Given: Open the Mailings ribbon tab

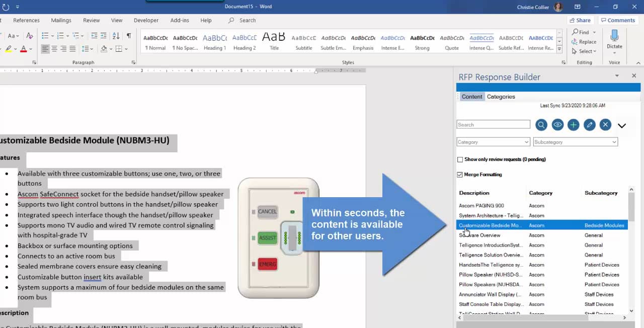Looking at the screenshot, I should click(61, 21).
